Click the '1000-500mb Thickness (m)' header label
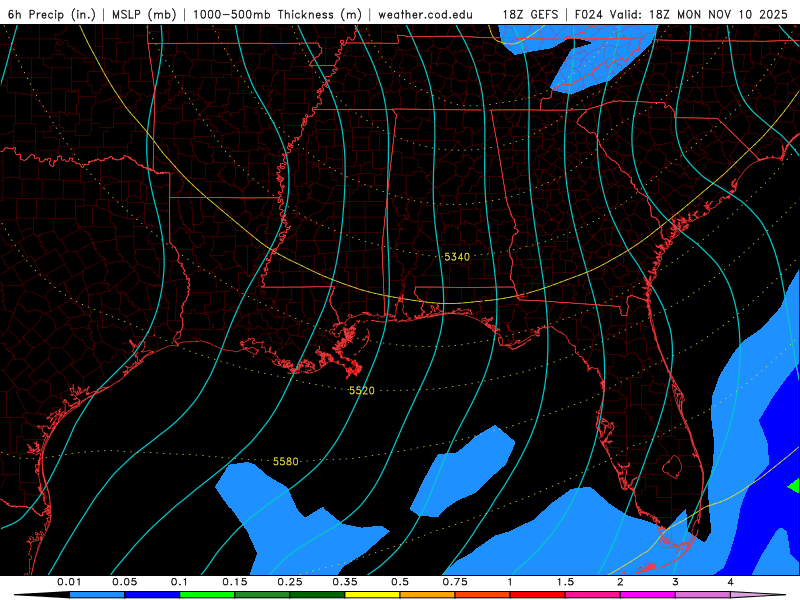Screen dimensions: 800x600 click(x=277, y=14)
